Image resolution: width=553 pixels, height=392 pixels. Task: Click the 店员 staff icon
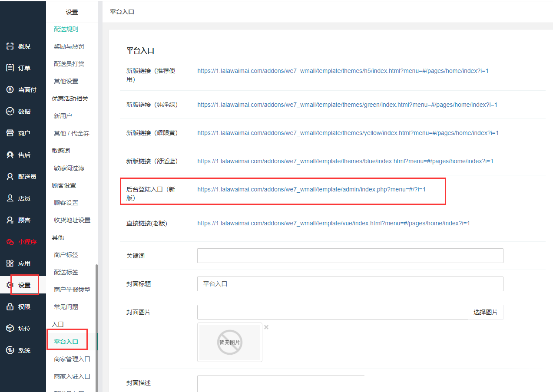10,198
